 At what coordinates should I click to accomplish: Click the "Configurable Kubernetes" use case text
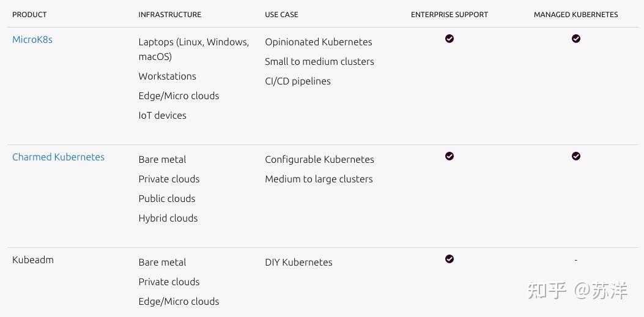point(319,160)
